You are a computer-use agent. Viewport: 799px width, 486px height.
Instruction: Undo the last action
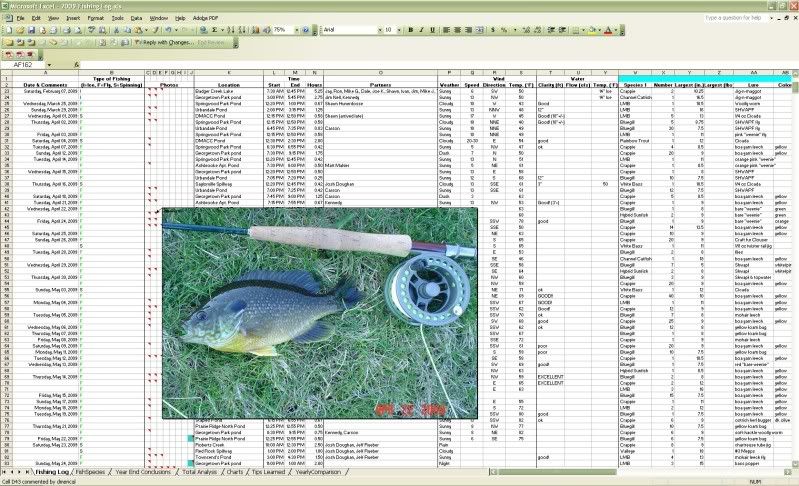(x=168, y=30)
